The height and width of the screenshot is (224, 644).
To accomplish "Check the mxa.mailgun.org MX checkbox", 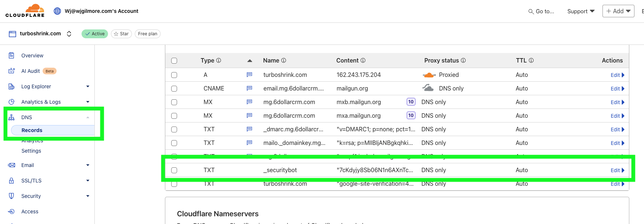I will (174, 116).
